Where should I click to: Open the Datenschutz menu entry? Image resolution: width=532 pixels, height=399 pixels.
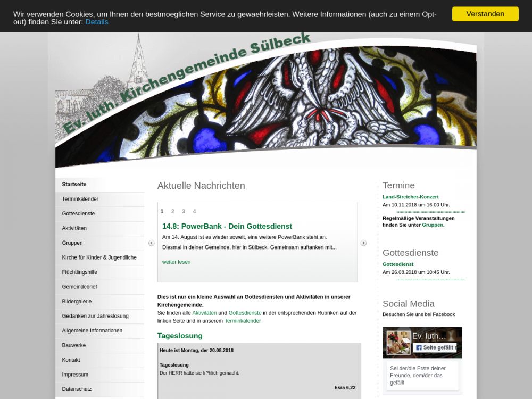click(77, 389)
